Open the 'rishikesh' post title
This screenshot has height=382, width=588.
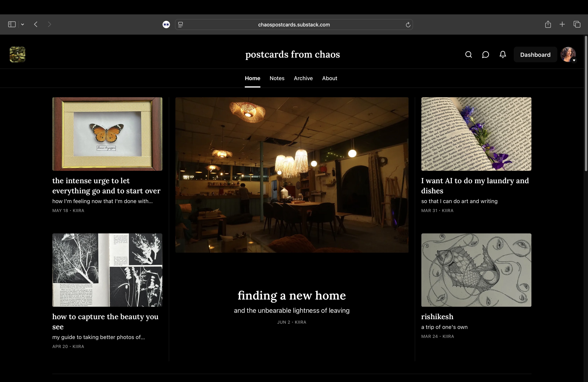[x=437, y=316]
